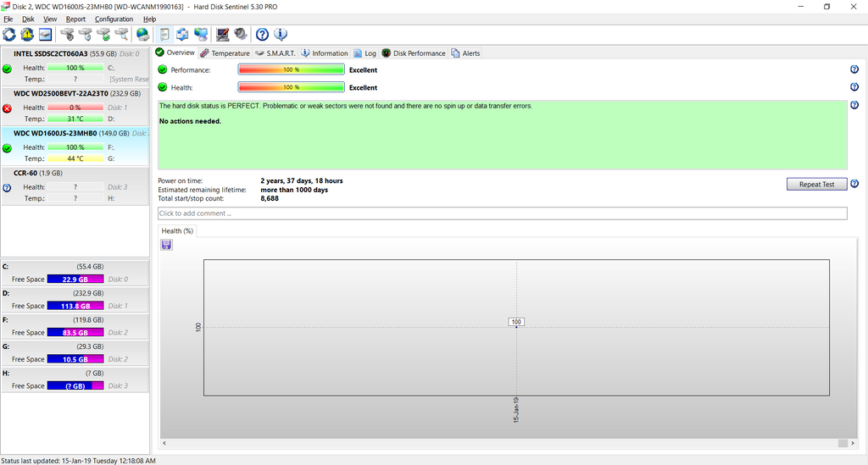Viewport: 868px width, 465px height.
Task: Click the G: free space 10.5 GB bar
Action: tap(75, 359)
